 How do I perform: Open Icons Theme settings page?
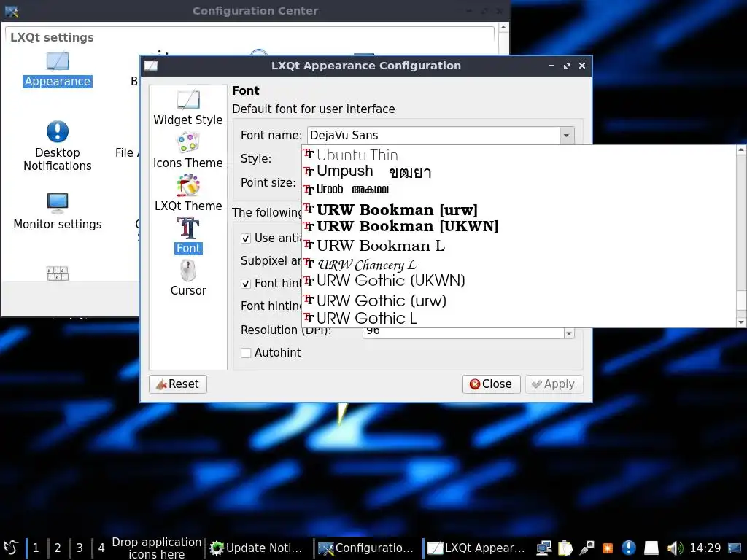187,150
